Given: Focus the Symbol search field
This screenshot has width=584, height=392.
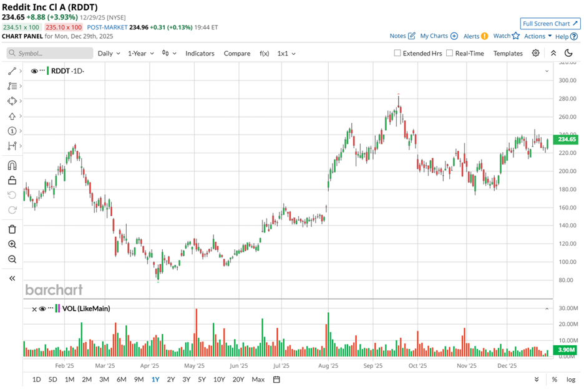Looking at the screenshot, I should point(50,53).
